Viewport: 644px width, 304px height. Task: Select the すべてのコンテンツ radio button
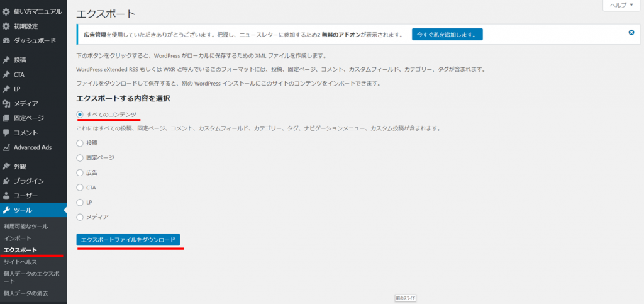[x=80, y=114]
